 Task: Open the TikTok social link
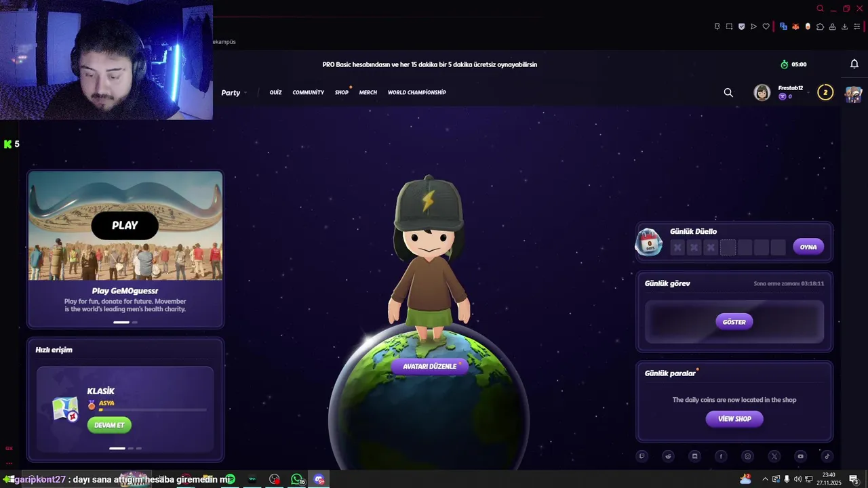[827, 456]
